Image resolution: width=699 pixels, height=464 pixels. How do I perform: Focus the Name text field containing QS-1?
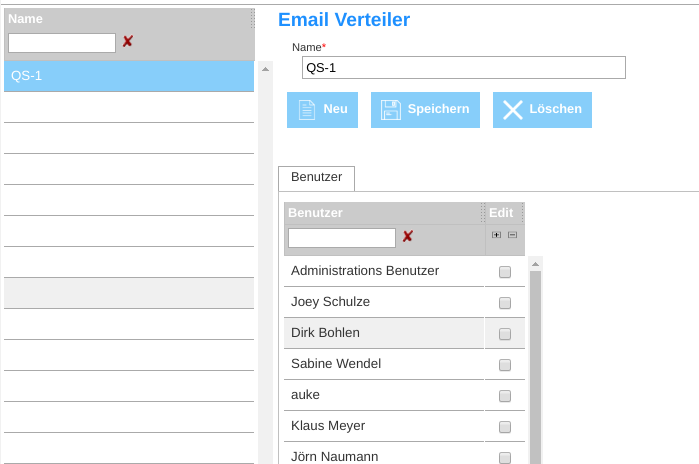click(x=463, y=67)
